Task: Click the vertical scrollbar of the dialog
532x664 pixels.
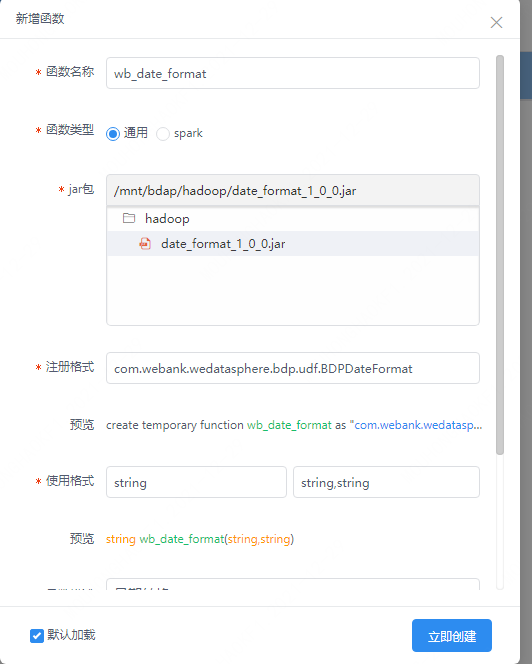Action: coord(500,255)
